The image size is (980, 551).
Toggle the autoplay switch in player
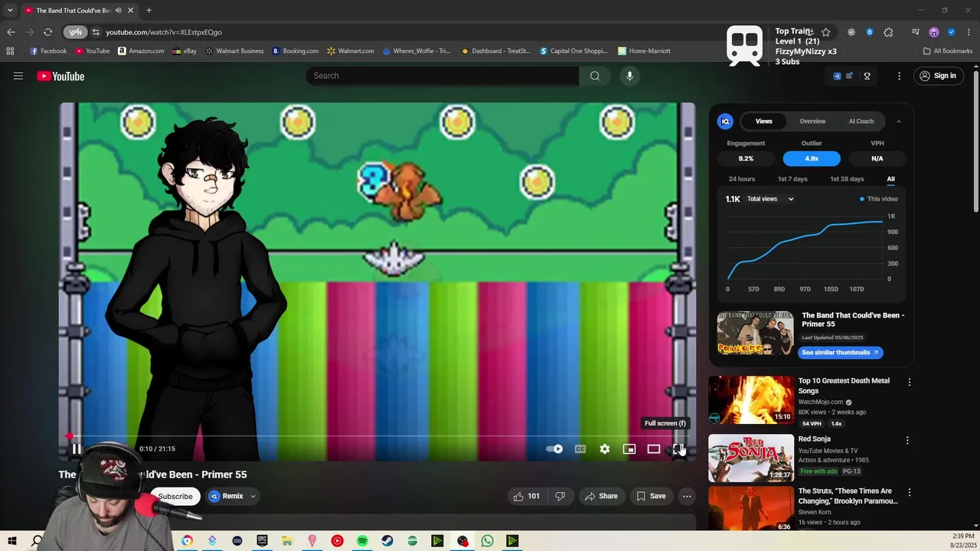[x=555, y=449]
